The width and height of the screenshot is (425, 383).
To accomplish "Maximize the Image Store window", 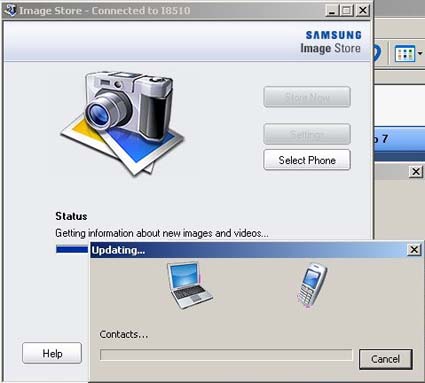I will [x=347, y=11].
